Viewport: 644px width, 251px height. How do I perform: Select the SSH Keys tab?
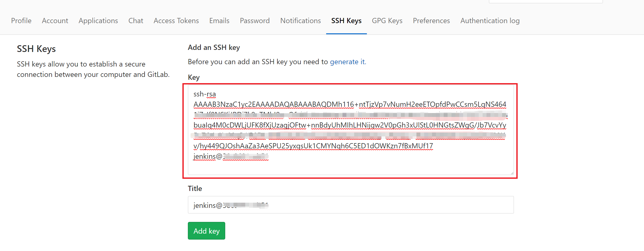(346, 21)
